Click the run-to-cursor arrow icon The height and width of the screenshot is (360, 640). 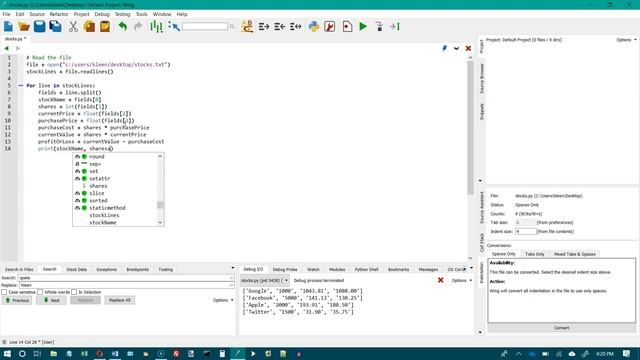395,27
